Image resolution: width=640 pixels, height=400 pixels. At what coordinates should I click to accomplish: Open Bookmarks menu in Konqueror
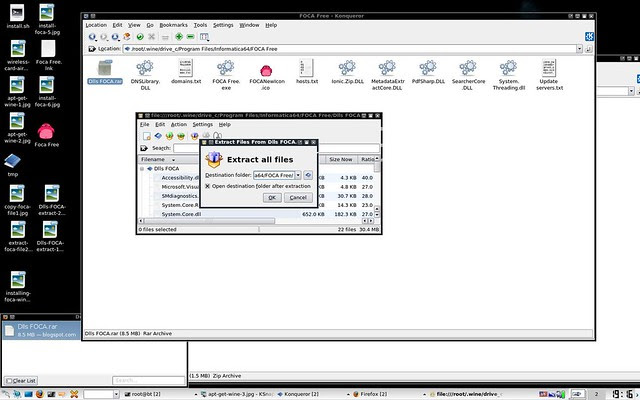173,25
